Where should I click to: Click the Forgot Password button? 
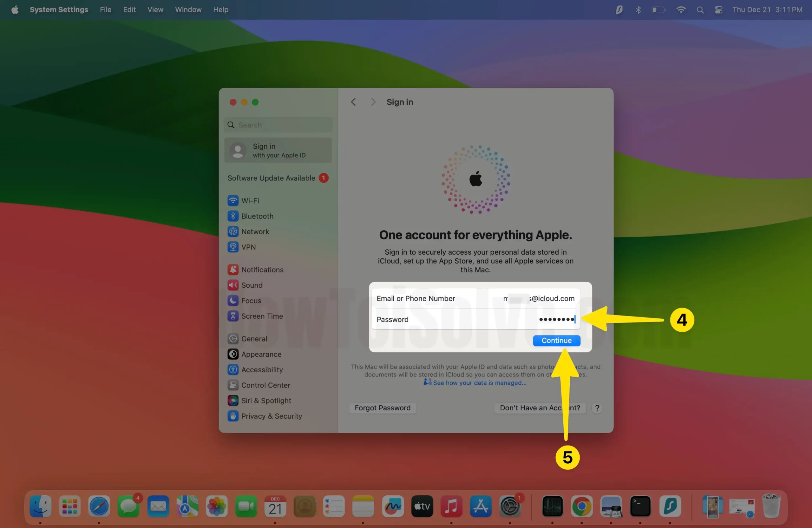coord(383,408)
